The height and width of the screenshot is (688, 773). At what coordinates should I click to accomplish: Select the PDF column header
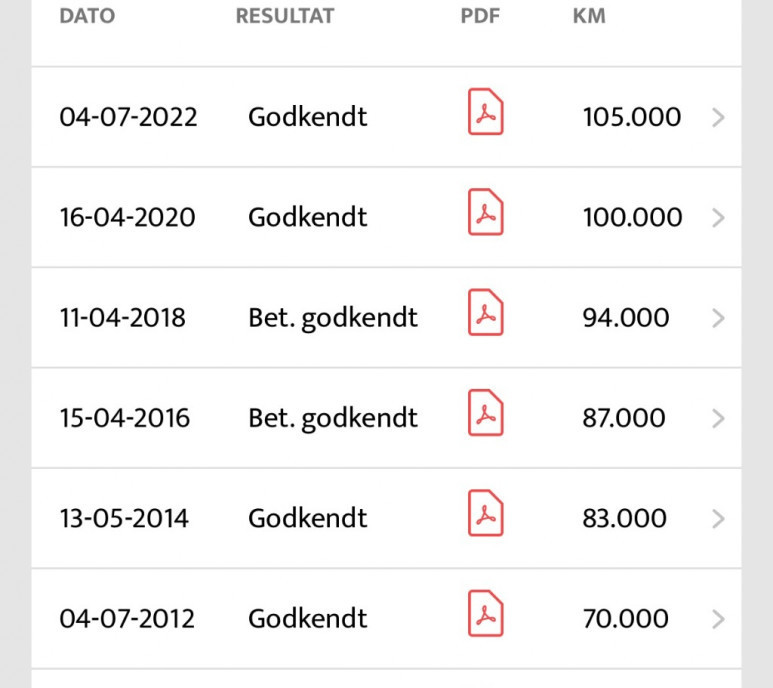(480, 16)
